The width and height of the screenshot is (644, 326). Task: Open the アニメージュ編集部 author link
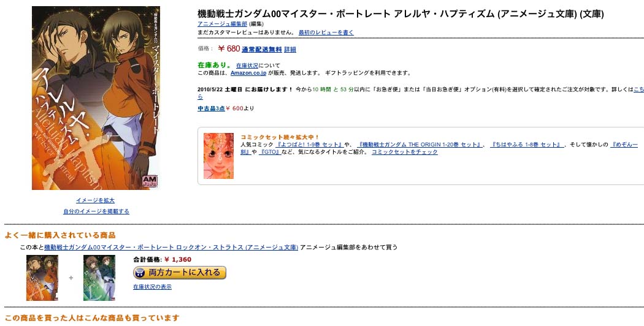point(222,23)
